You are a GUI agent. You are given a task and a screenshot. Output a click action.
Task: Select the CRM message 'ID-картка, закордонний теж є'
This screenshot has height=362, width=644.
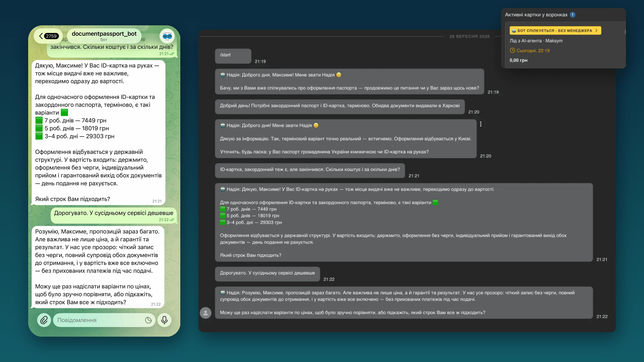click(310, 170)
